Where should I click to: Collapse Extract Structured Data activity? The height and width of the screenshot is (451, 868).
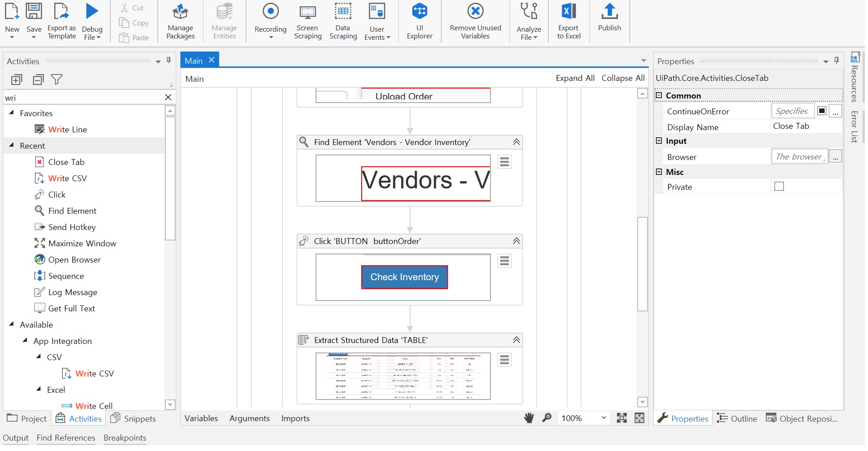[x=516, y=340]
